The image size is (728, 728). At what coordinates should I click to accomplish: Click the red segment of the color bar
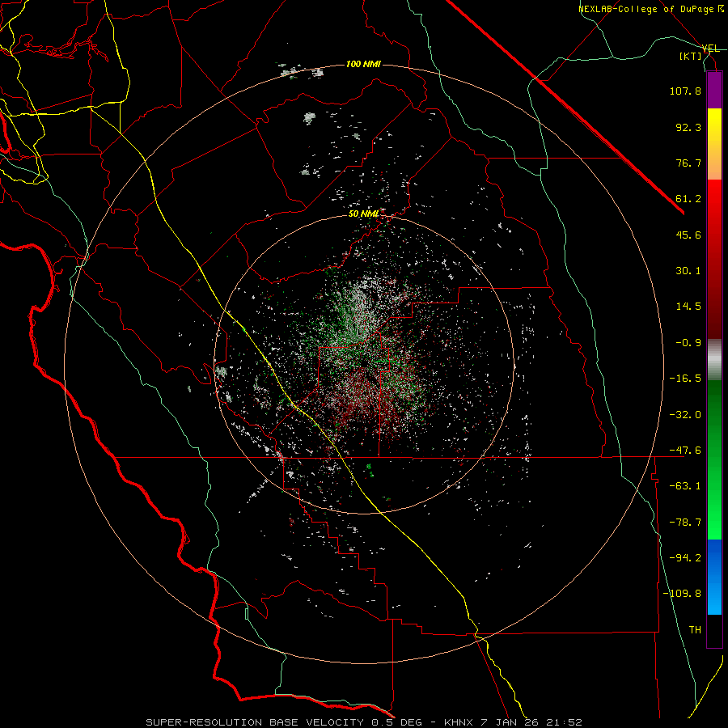[x=714, y=259]
